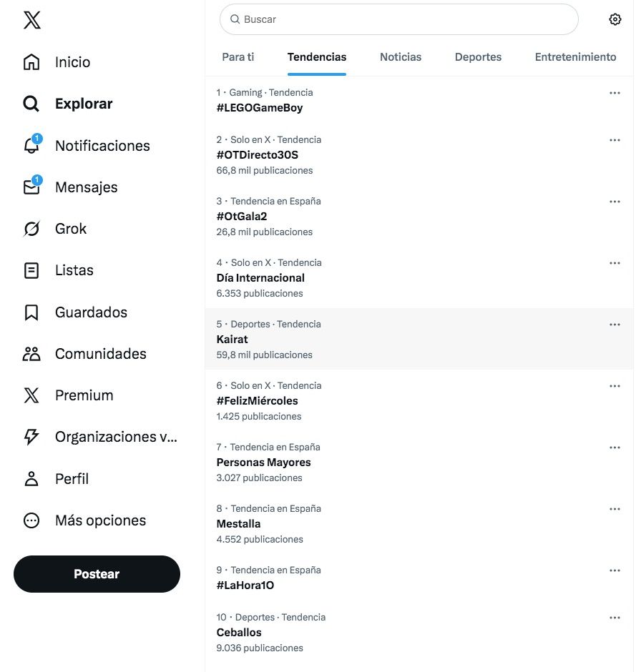This screenshot has height=672, width=641.
Task: Click the X logo icon
Action: tap(31, 20)
